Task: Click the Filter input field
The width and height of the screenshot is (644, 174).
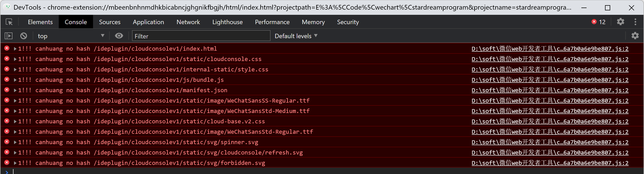Action: 201,36
